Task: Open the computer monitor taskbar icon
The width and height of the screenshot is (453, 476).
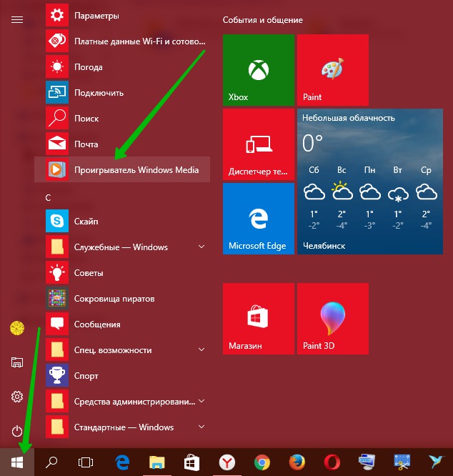Action: point(367,462)
